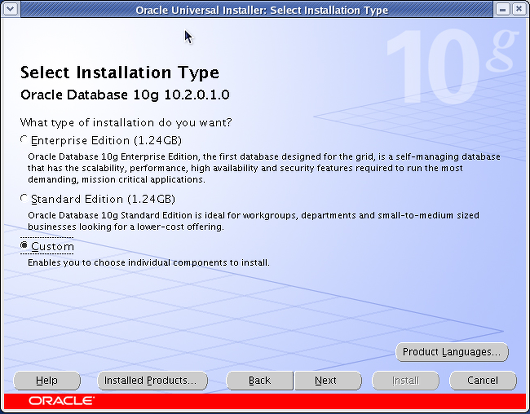530x414 pixels.
Task: Click the Custom option label text
Action: coord(52,246)
